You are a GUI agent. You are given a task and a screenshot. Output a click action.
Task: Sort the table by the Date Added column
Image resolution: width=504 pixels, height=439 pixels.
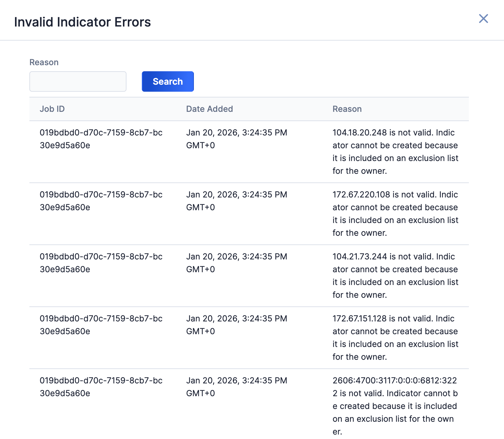click(209, 109)
